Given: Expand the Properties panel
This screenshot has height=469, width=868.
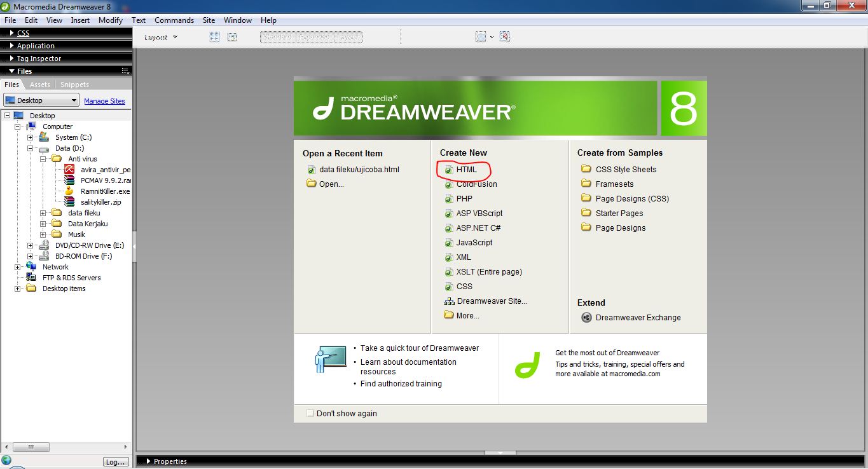Looking at the screenshot, I should [148, 461].
